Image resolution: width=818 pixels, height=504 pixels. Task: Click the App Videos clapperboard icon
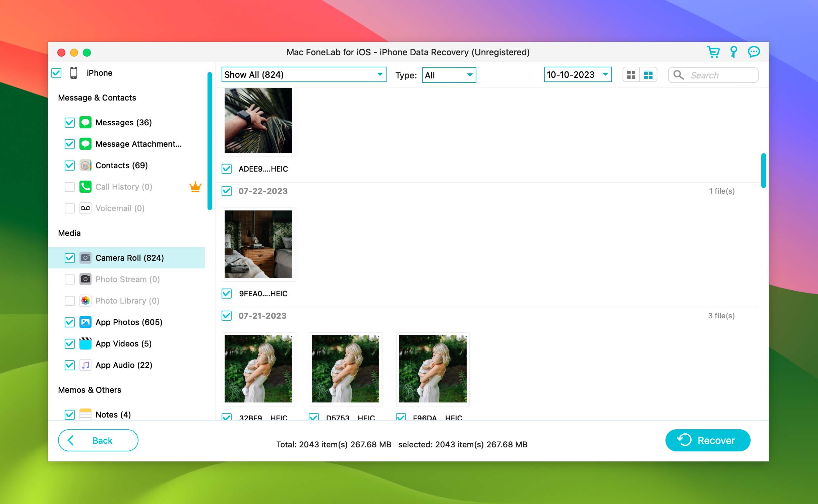(85, 343)
